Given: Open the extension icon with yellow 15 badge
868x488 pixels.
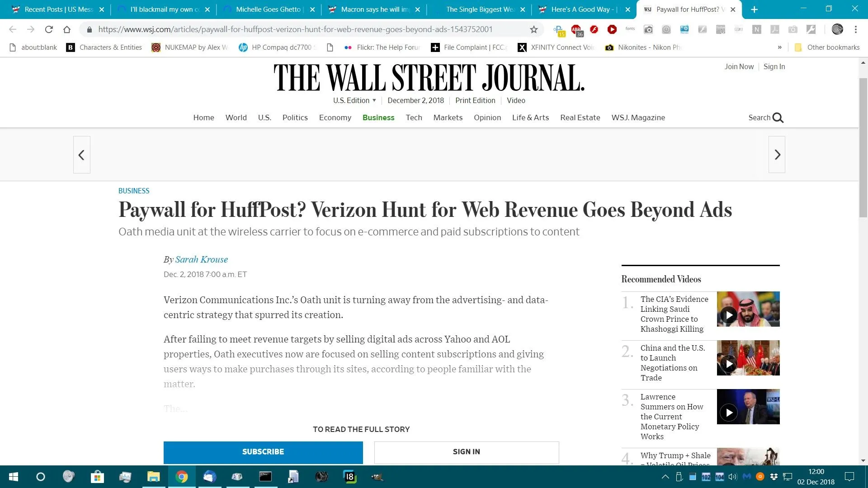Looking at the screenshot, I should [x=559, y=30].
